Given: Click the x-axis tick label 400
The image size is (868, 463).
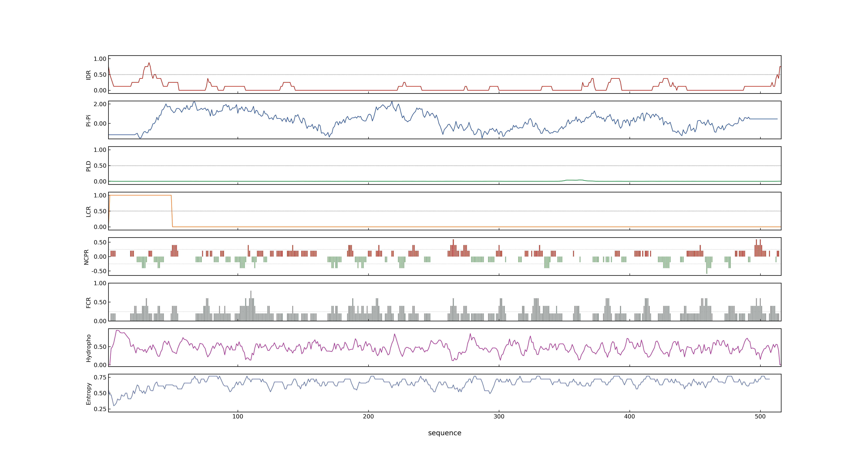Looking at the screenshot, I should tap(629, 416).
